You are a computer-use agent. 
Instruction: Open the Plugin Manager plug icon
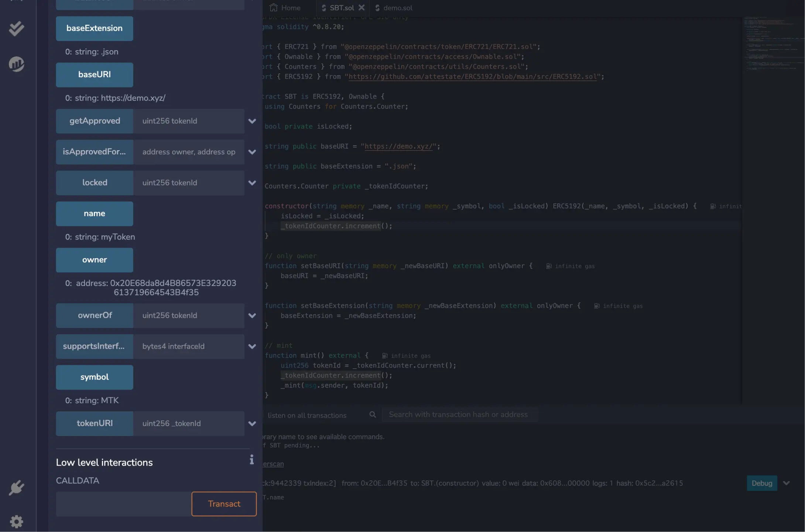[16, 488]
